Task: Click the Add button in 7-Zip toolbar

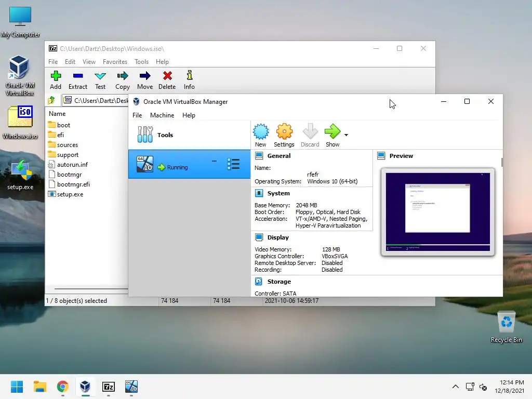Action: [56, 80]
